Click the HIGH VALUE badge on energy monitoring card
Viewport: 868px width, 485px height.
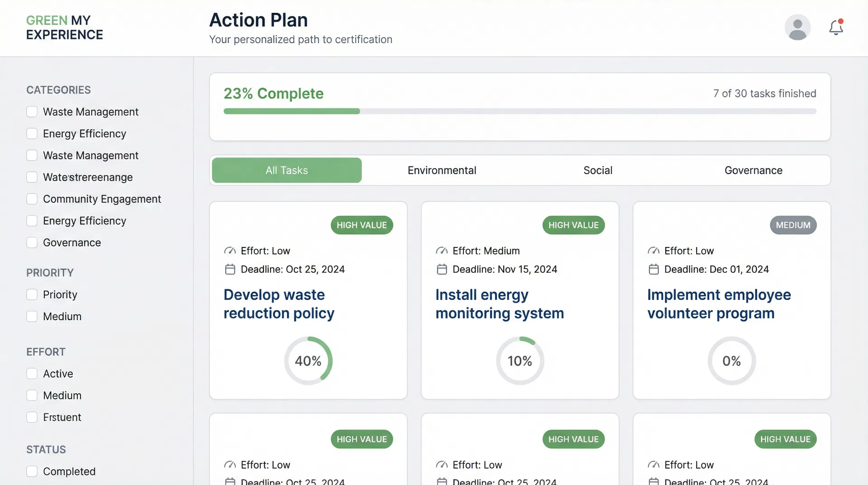(573, 225)
